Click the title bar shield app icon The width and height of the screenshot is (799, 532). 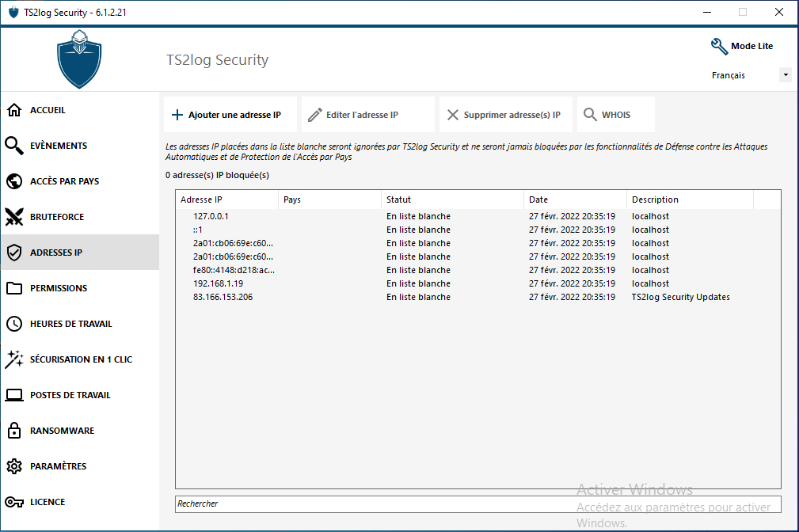[13, 12]
